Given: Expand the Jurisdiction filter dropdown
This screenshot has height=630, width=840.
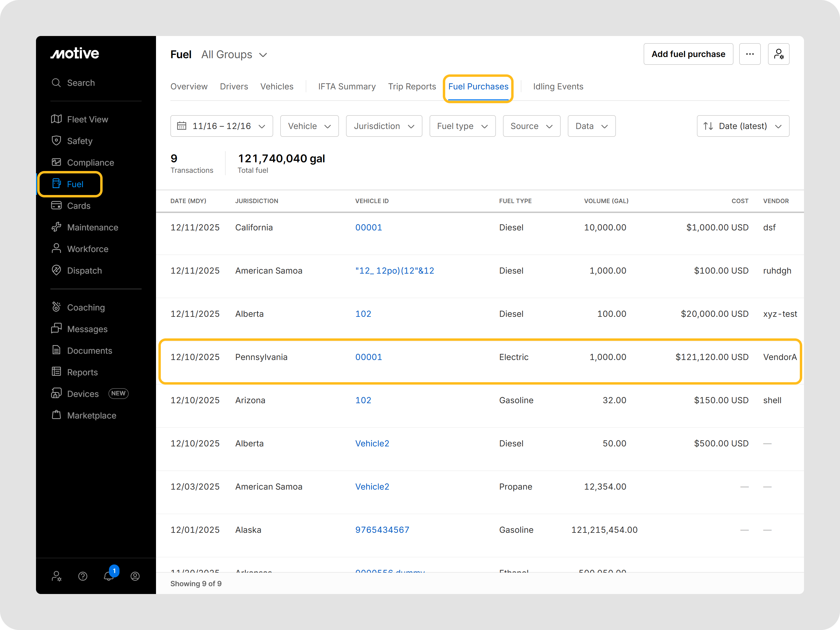Looking at the screenshot, I should click(383, 126).
